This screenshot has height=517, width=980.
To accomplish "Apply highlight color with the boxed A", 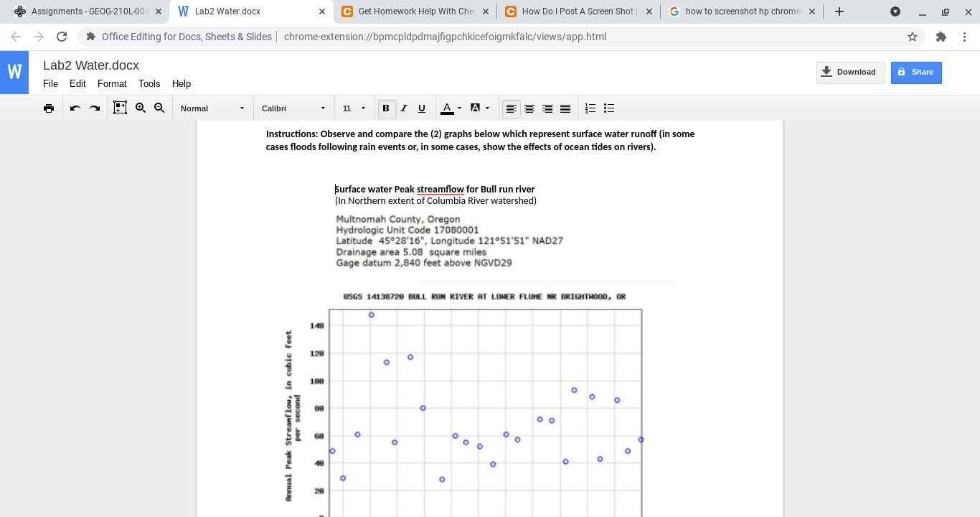I will [475, 108].
